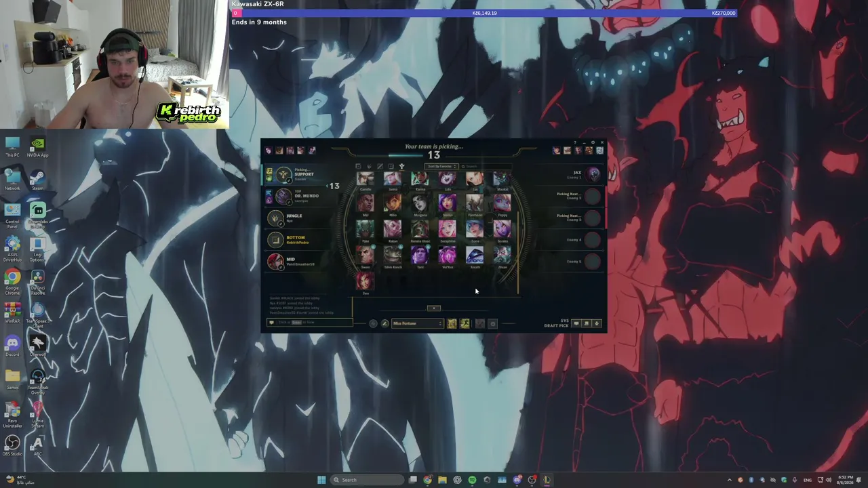This screenshot has height=488, width=868.
Task: Open Spotify from the taskbar
Action: 472,480
